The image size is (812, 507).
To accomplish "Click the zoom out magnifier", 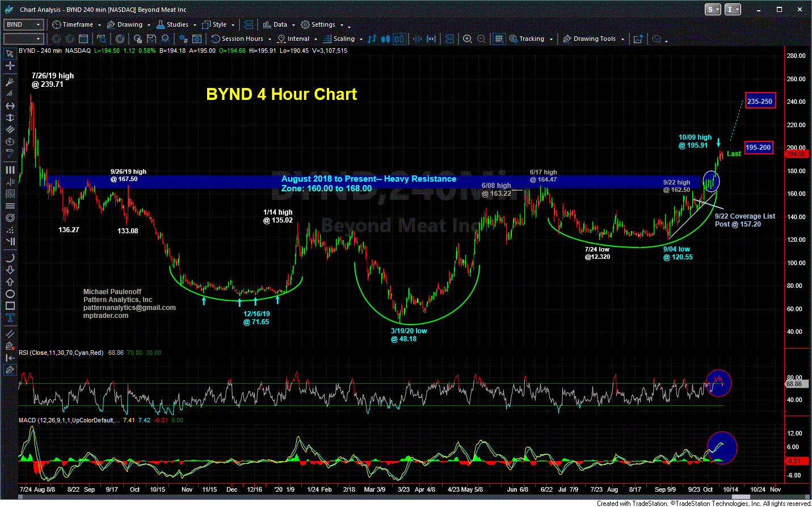I will coord(481,39).
